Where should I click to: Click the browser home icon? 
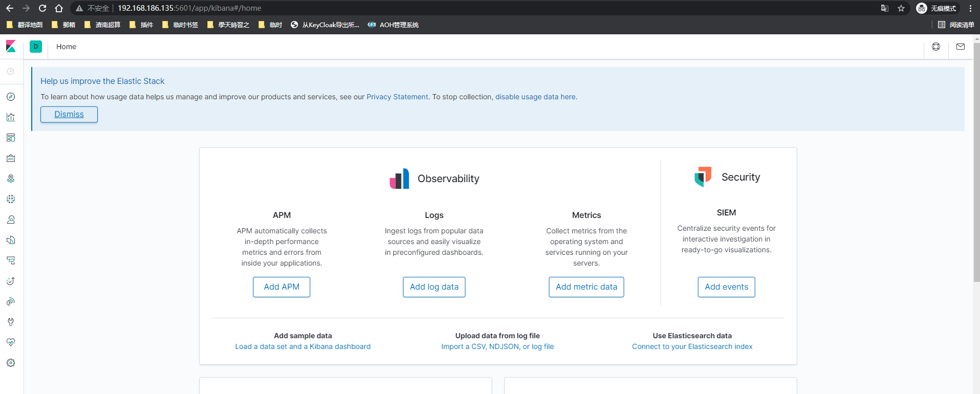click(59, 8)
